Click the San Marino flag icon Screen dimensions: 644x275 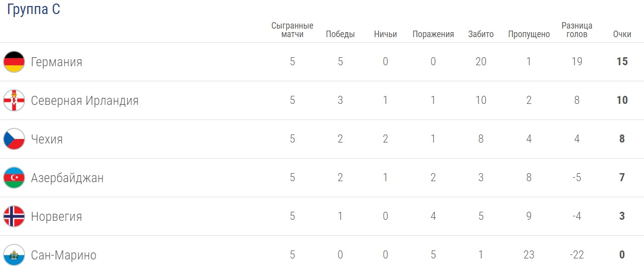click(x=14, y=255)
